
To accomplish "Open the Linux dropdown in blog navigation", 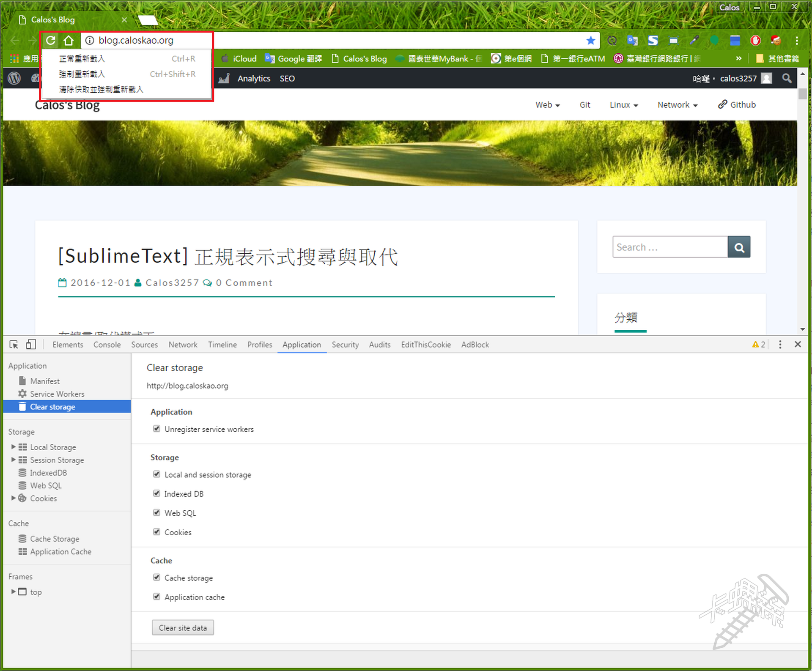I will (623, 105).
